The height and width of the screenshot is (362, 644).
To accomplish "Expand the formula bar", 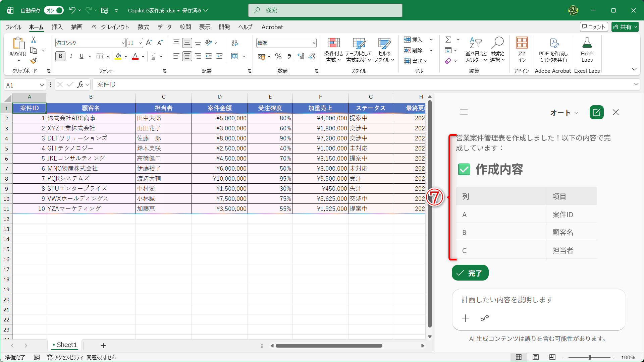I will tap(636, 84).
